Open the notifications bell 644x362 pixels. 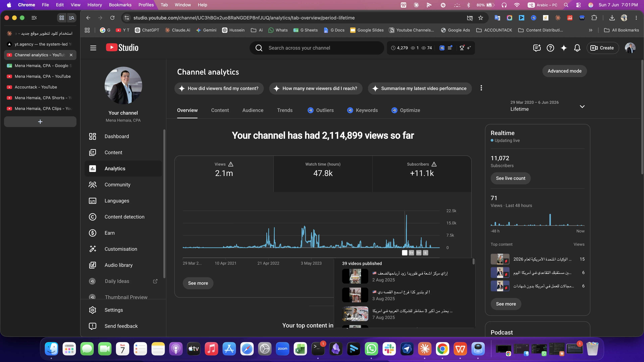(x=577, y=48)
